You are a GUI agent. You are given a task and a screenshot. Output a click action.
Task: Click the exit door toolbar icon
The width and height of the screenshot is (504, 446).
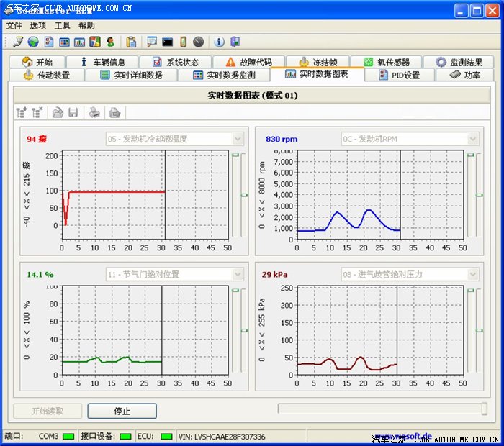235,42
